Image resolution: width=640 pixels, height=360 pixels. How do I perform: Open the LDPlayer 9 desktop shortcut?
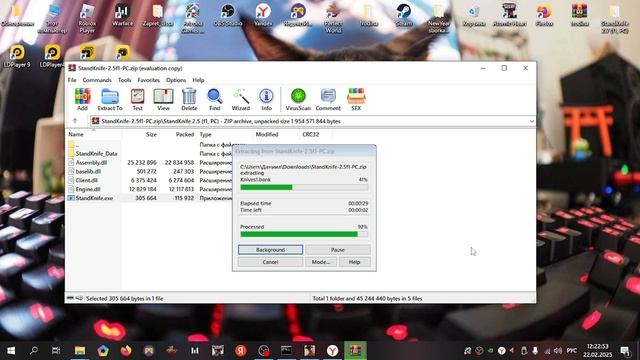pyautogui.click(x=17, y=56)
